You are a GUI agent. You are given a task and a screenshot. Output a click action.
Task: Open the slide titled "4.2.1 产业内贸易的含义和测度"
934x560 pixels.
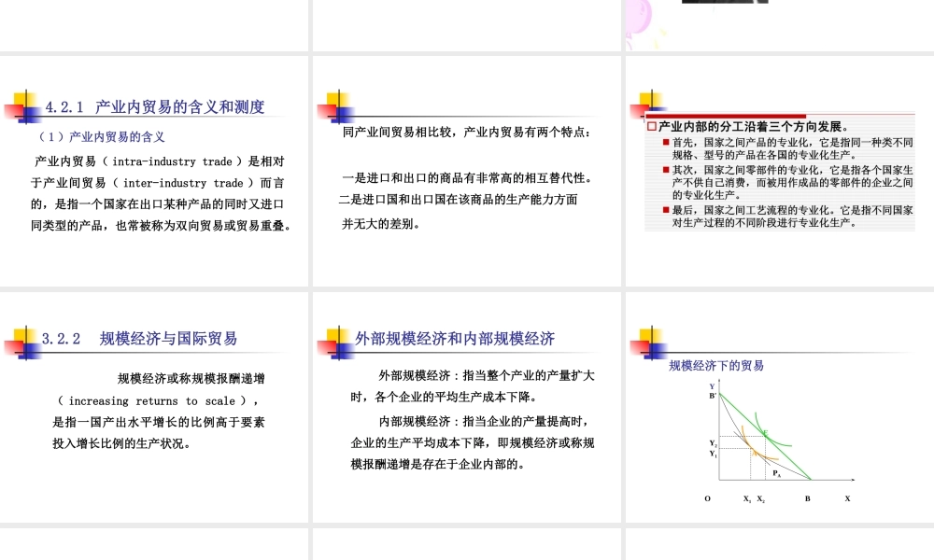point(155,105)
